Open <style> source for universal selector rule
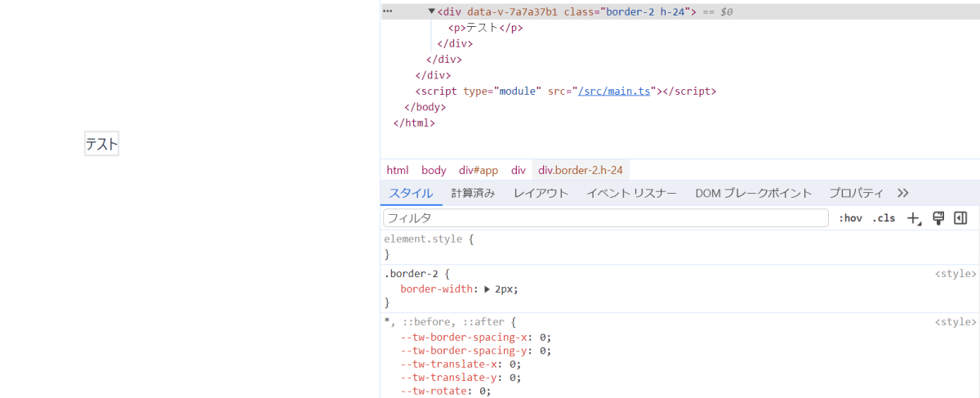980x398 pixels. pyautogui.click(x=955, y=322)
